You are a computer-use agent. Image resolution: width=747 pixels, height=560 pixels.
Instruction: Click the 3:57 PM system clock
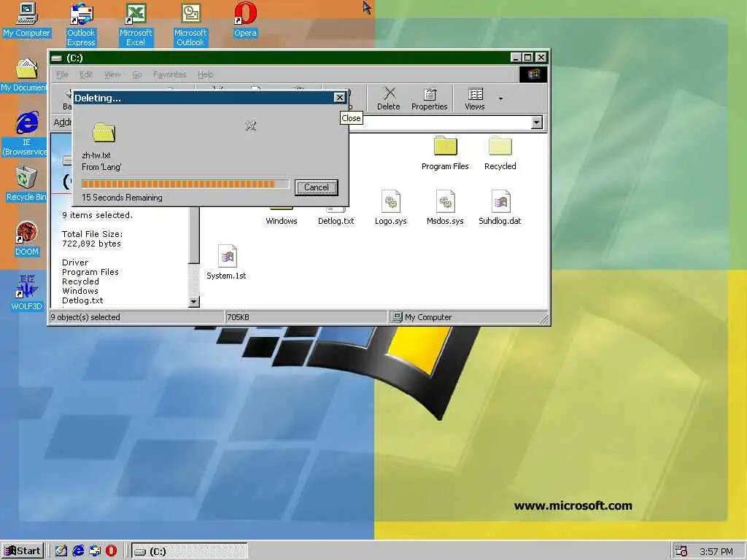(x=716, y=551)
